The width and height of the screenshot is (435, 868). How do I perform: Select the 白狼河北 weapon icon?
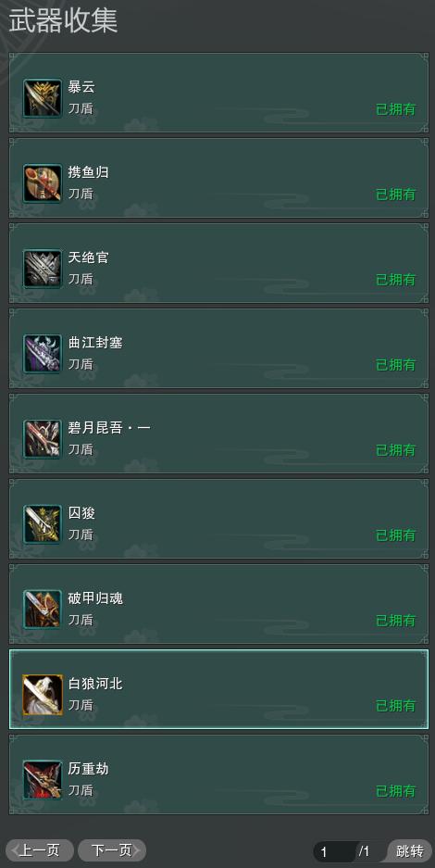click(43, 695)
